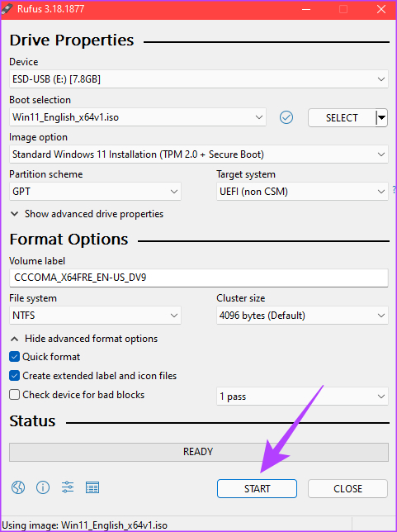397x532 pixels.
Task: Uncheck Create extended label and icon files
Action: point(14,376)
